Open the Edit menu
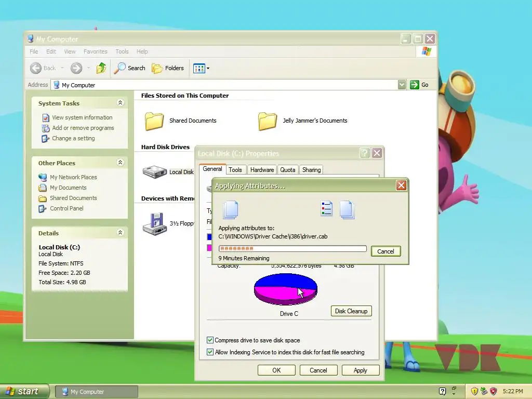 pos(51,51)
